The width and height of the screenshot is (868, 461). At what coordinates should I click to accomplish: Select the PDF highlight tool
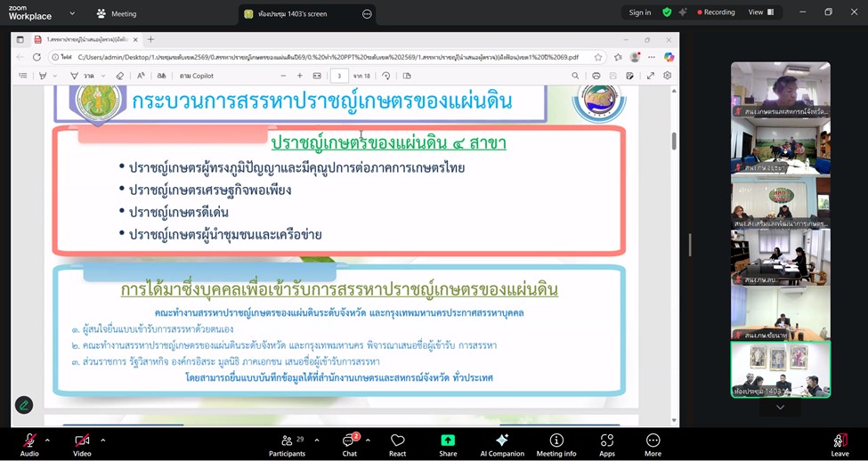point(43,76)
